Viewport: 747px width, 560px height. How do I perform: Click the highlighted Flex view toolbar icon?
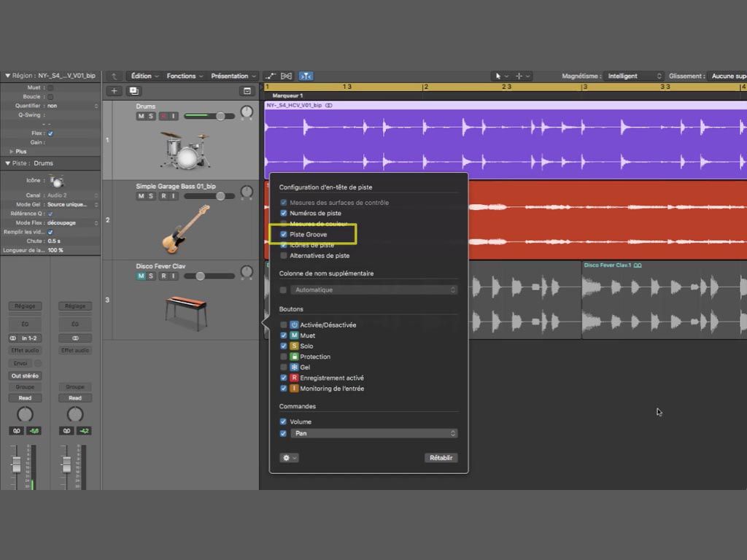pyautogui.click(x=306, y=76)
